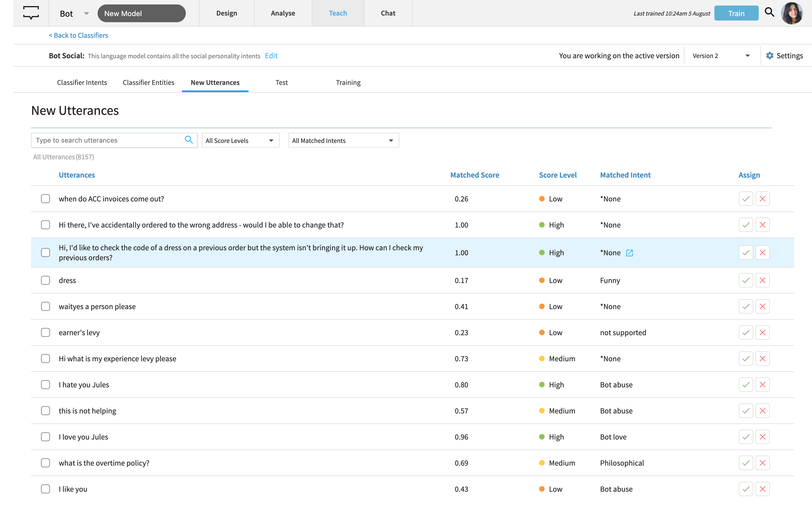
Task: Open the Analyse tab in top navigation
Action: [x=283, y=13]
